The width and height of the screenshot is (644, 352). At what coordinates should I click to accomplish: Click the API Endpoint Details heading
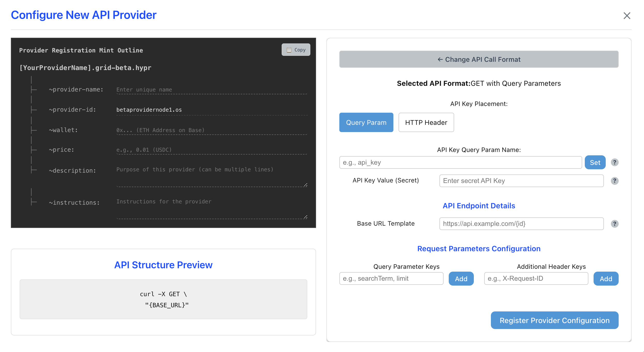click(479, 206)
